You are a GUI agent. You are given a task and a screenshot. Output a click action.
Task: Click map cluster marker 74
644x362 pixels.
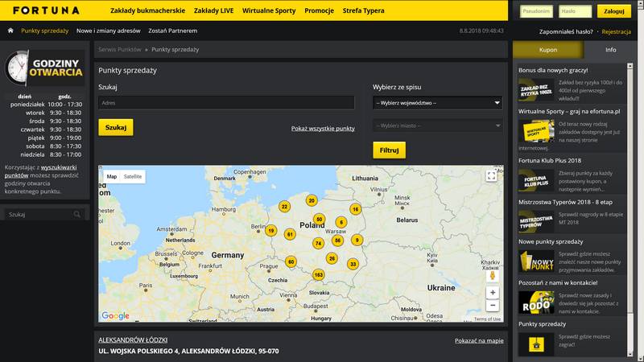318,243
